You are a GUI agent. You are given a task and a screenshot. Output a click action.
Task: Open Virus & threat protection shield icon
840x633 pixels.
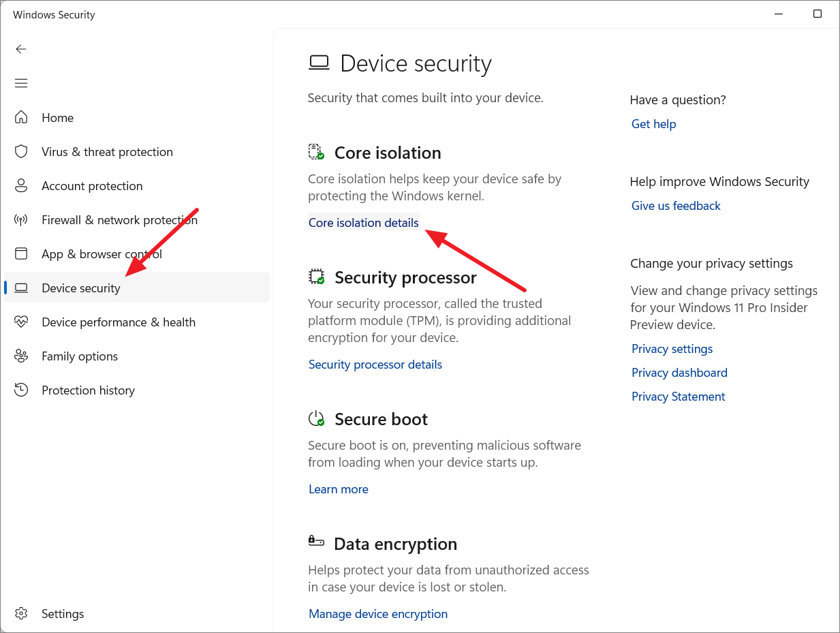21,151
